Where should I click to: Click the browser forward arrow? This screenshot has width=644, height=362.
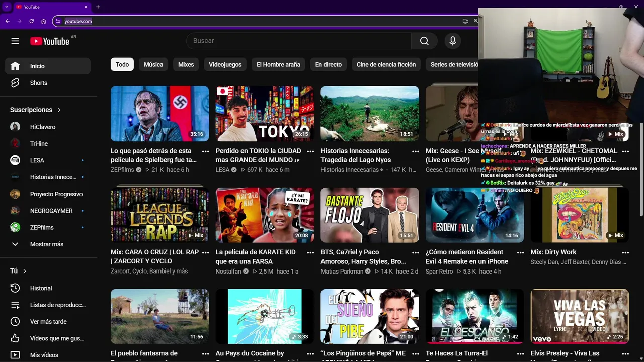coord(19,21)
